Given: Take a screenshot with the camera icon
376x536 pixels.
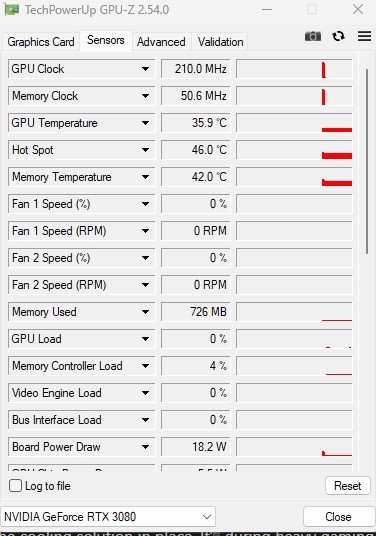Looking at the screenshot, I should [313, 36].
